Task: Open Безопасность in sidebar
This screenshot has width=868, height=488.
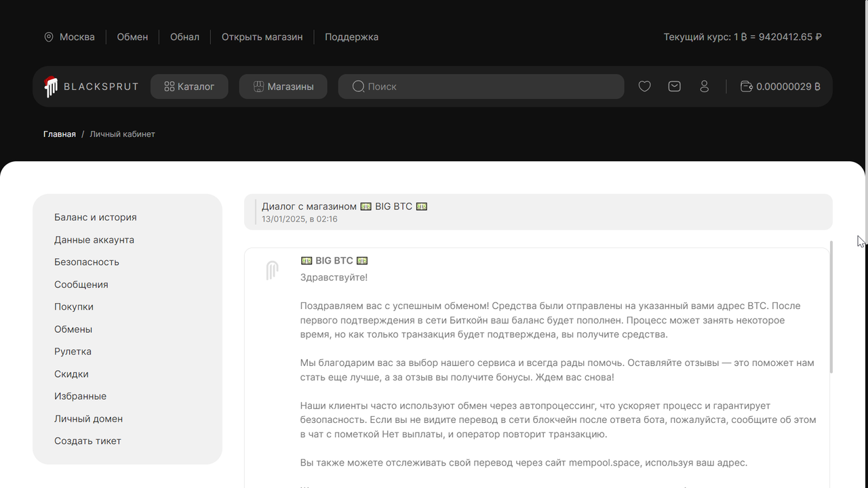Action: 87,262
